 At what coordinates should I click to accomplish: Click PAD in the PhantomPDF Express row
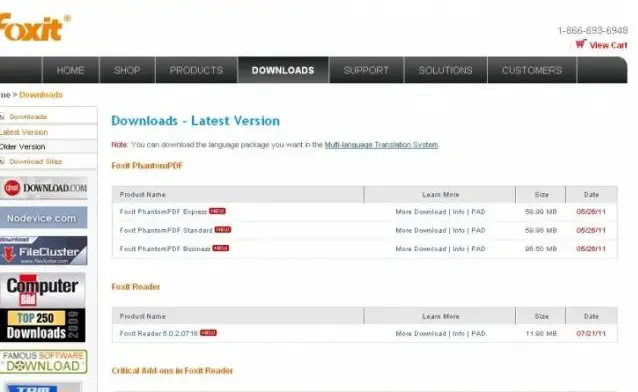(478, 212)
